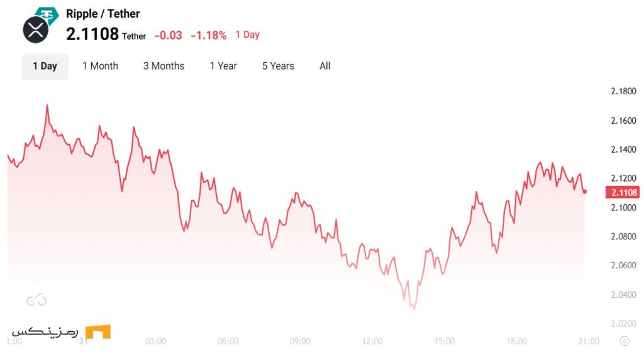Select the 5 Years range

(278, 66)
